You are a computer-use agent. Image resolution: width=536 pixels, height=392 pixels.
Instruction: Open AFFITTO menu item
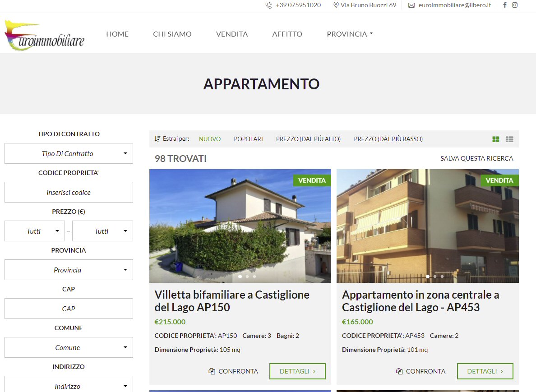(x=287, y=34)
